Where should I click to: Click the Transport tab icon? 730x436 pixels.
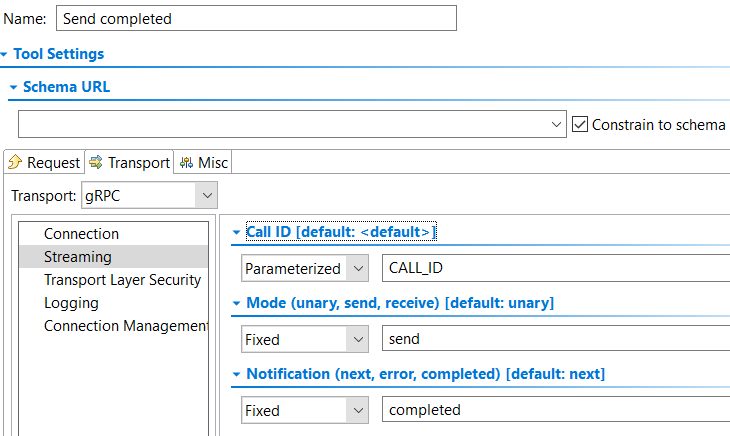(x=96, y=162)
